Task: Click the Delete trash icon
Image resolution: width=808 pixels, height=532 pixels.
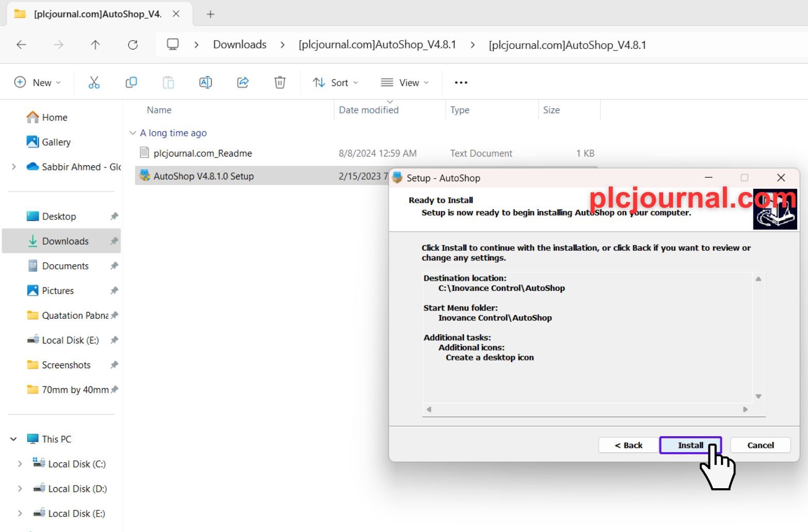Action: [280, 82]
